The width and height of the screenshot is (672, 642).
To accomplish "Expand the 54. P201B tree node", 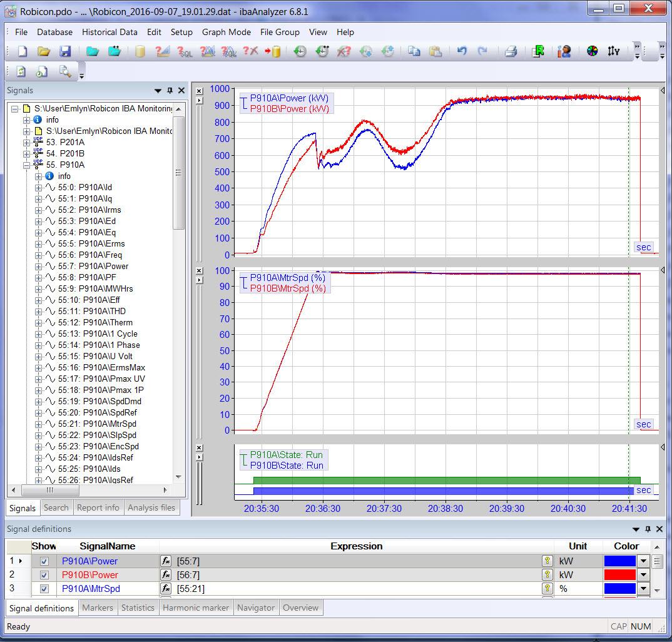I will pos(26,154).
